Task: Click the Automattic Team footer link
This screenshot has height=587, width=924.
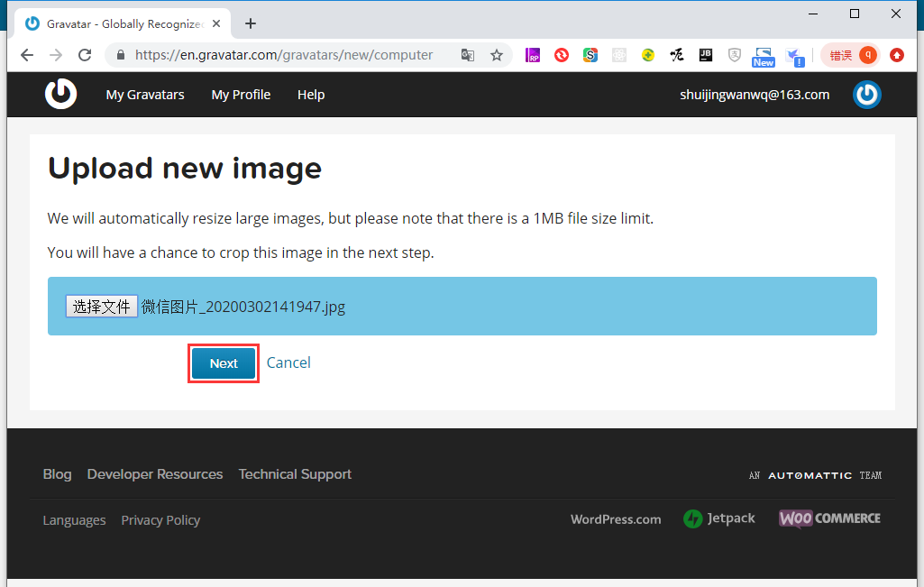Action: [816, 475]
